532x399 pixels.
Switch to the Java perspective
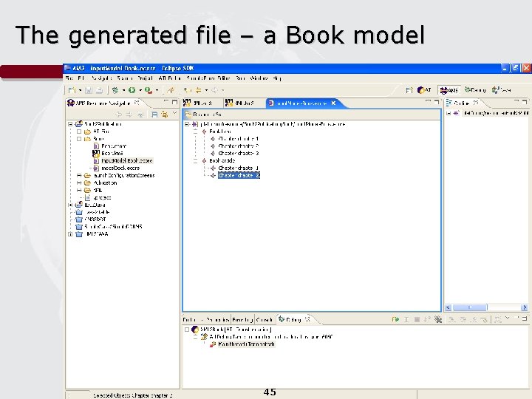[x=502, y=90]
